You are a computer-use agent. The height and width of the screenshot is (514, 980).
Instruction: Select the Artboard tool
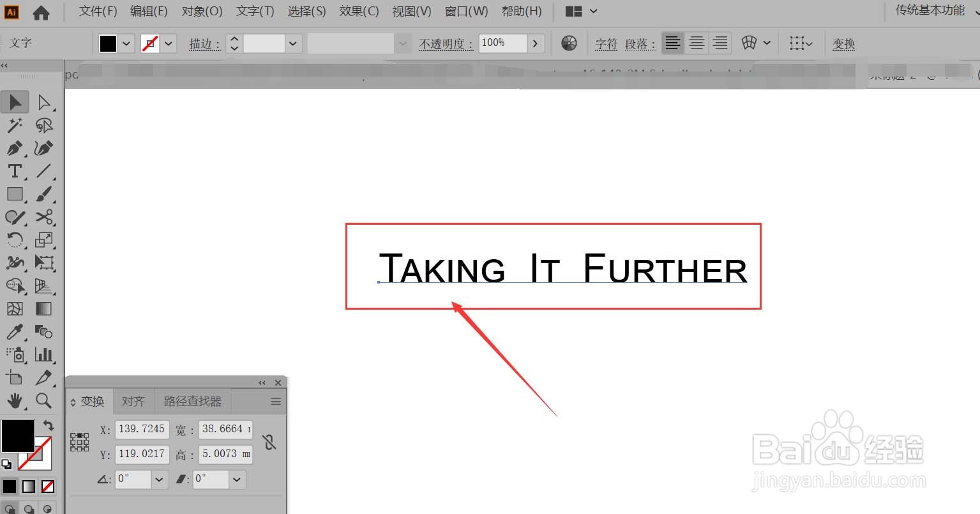(15, 378)
